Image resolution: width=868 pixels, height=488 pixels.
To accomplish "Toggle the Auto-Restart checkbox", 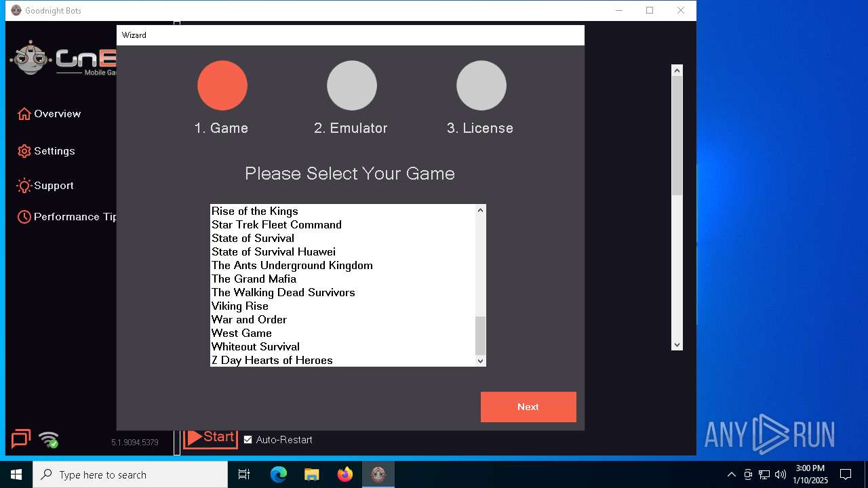I will tap(248, 440).
